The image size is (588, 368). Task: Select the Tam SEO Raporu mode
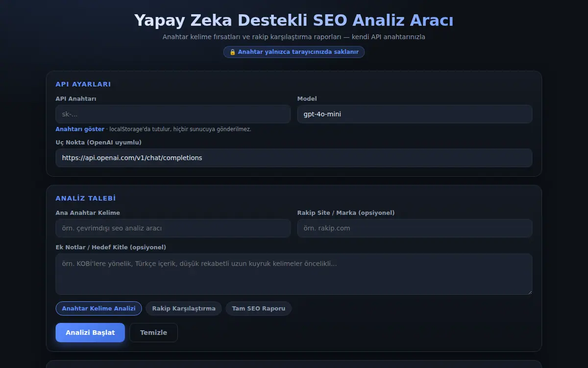pyautogui.click(x=259, y=308)
